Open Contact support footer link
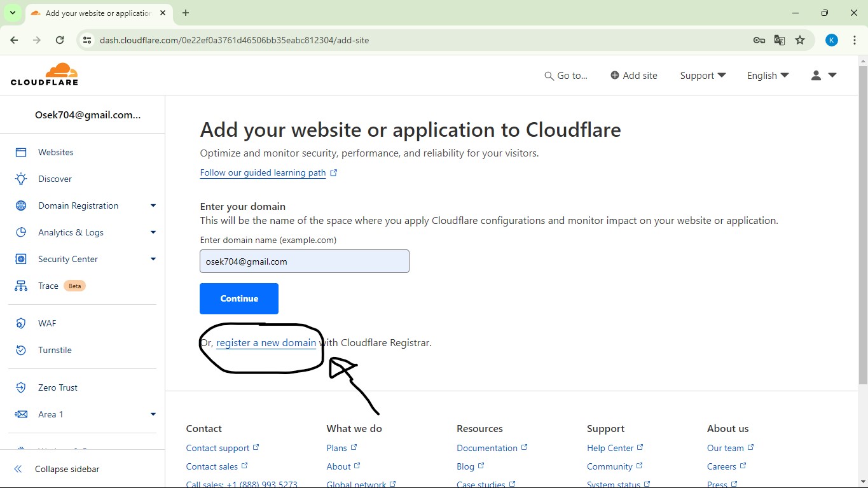 coord(223,448)
